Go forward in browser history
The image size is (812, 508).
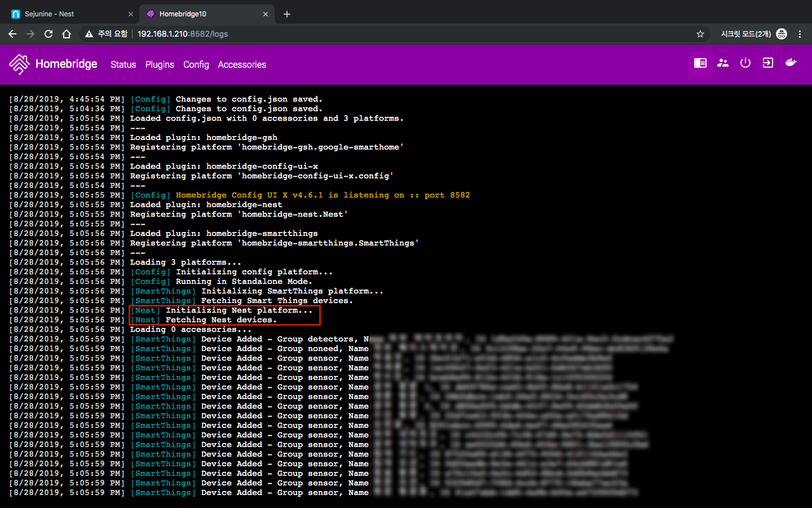tap(30, 34)
